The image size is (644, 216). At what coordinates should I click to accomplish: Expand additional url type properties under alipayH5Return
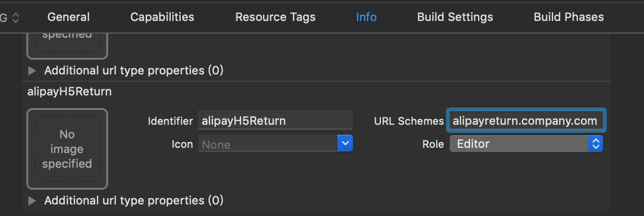pos(33,200)
